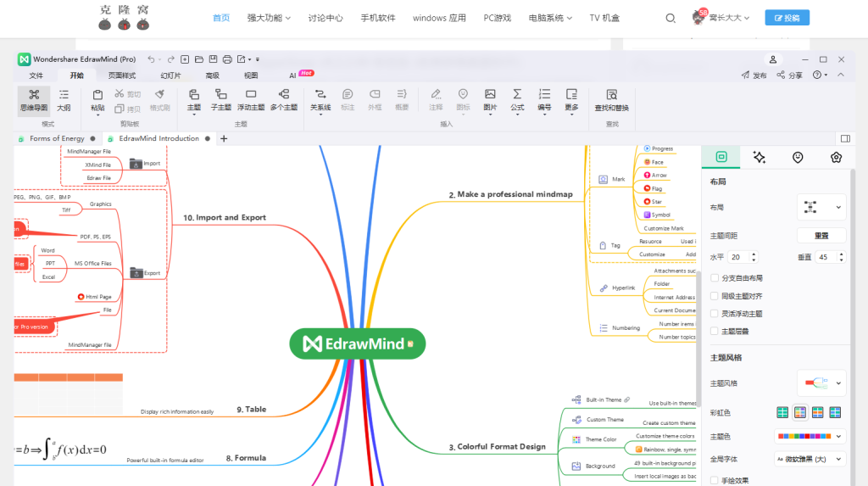Enable 同级主题对齐 checkbox
This screenshot has width=868, height=486.
715,296
